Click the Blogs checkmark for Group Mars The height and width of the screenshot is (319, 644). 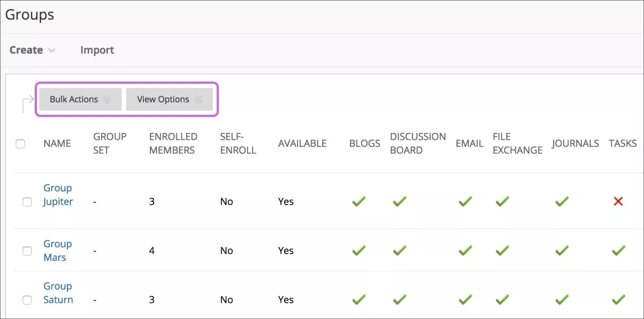[359, 251]
